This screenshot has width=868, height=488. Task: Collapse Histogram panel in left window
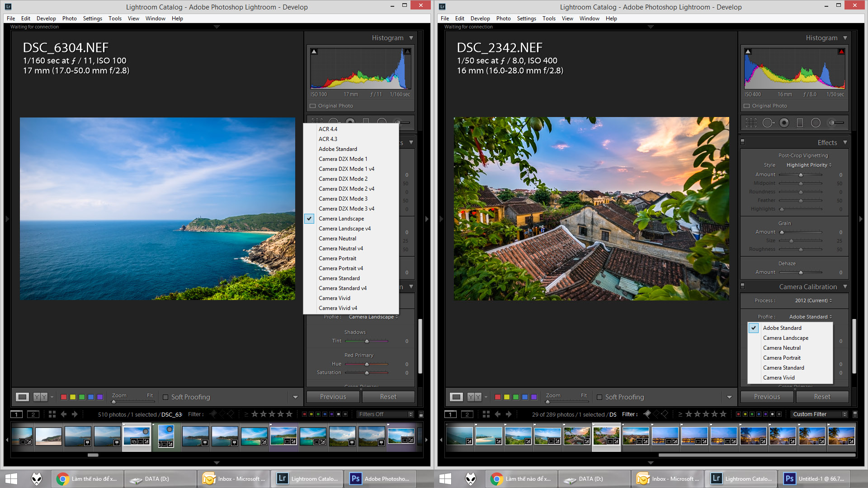[x=411, y=38]
